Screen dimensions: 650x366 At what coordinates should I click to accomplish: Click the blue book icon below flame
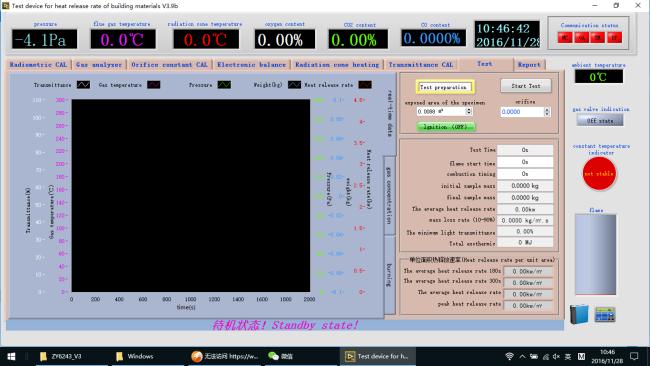click(x=579, y=314)
